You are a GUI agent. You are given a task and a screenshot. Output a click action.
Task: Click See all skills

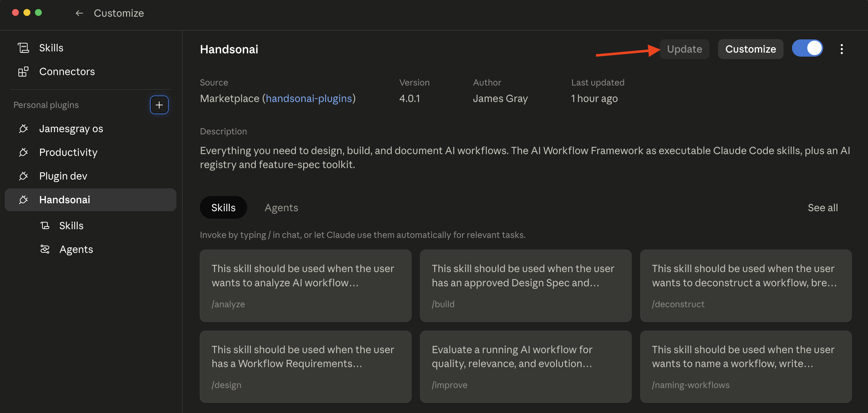click(823, 207)
